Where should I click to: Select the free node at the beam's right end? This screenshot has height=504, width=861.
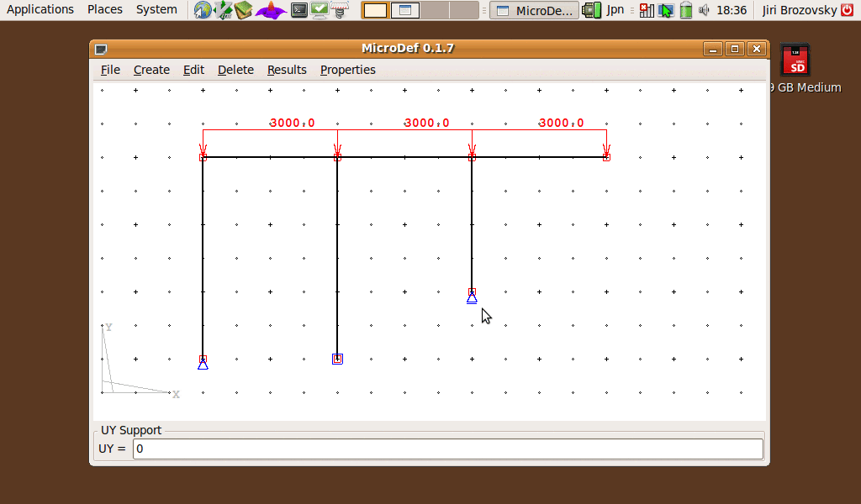click(606, 156)
